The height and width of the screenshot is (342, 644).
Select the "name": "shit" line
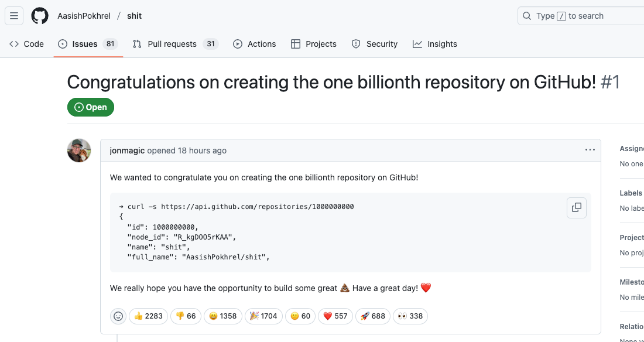coord(159,248)
